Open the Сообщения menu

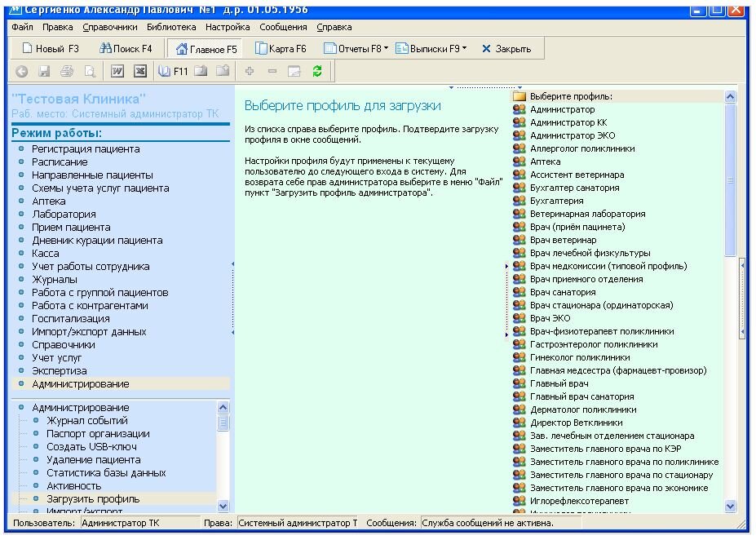point(283,28)
